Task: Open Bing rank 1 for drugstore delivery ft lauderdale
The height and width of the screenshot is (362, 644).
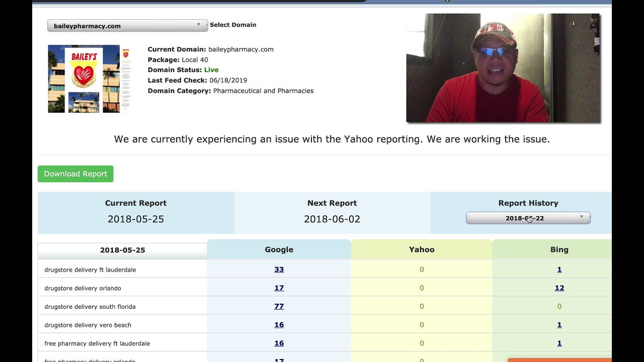Action: (559, 269)
